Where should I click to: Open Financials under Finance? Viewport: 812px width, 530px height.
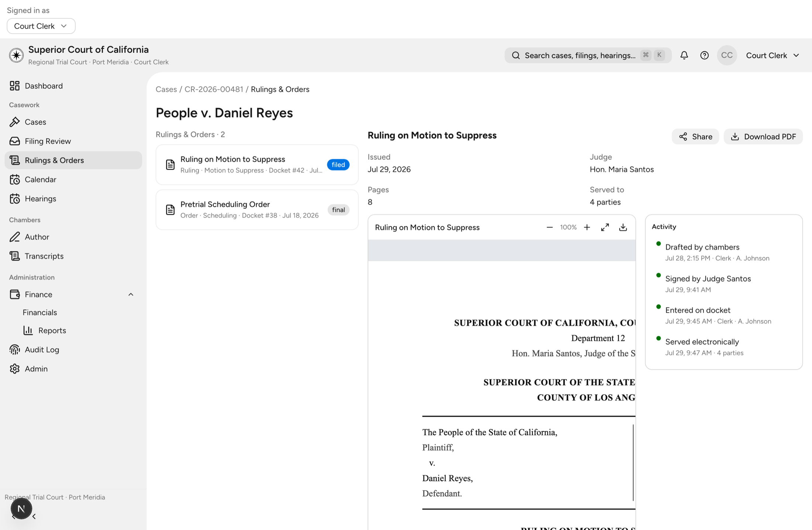click(39, 312)
